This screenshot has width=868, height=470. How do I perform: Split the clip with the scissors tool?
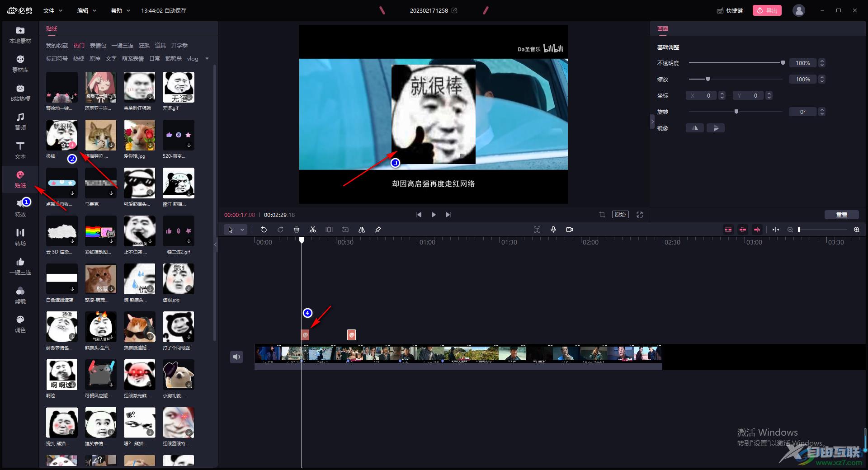313,230
